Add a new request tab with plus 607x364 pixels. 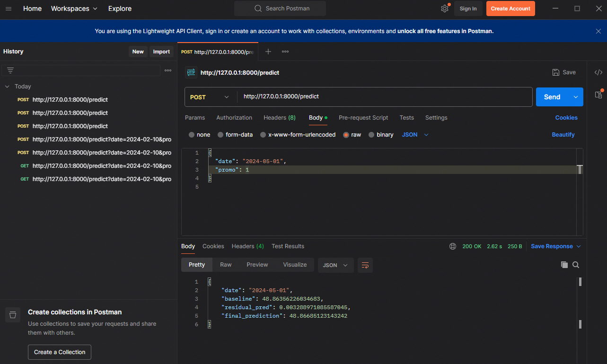tap(268, 52)
